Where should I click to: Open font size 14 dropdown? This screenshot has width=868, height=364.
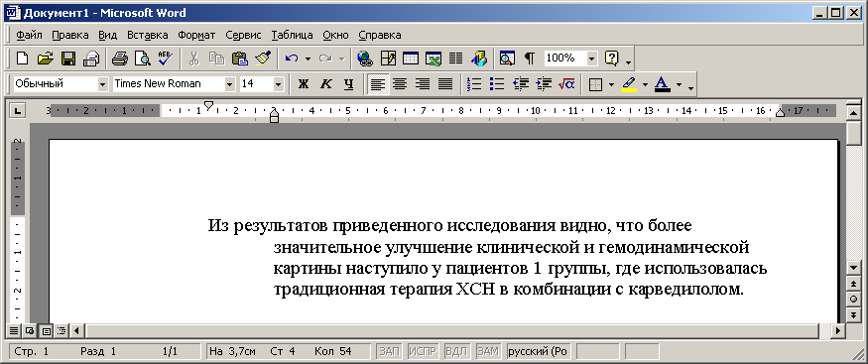(279, 84)
